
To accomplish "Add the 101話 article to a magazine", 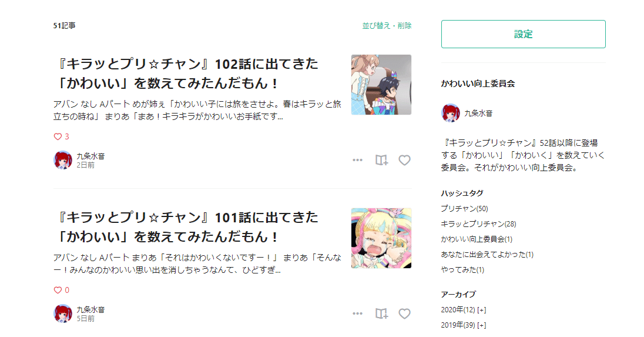I will [x=381, y=313].
